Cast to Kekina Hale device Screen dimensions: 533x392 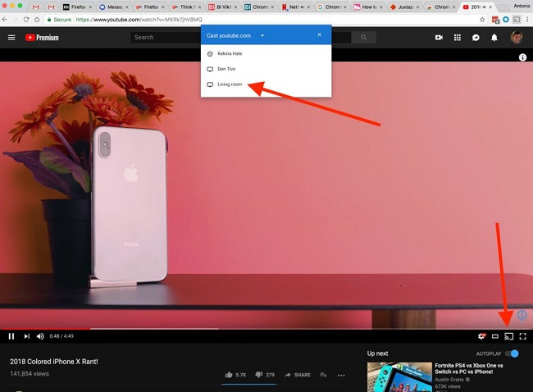click(230, 53)
